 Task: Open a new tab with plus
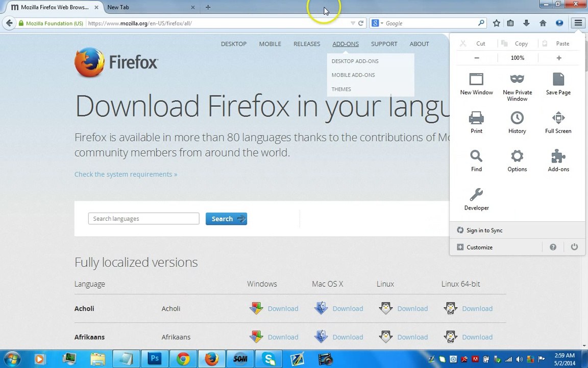coord(208,7)
